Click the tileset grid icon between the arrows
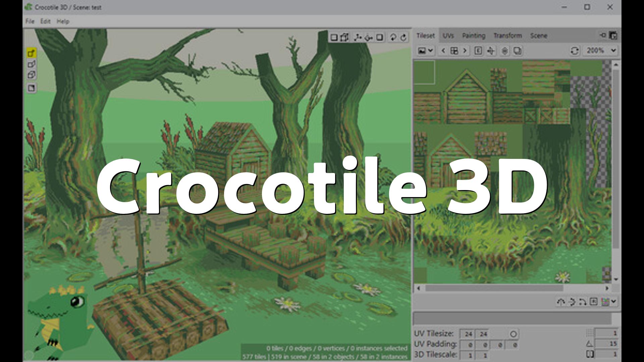This screenshot has width=644, height=362. 454,51
